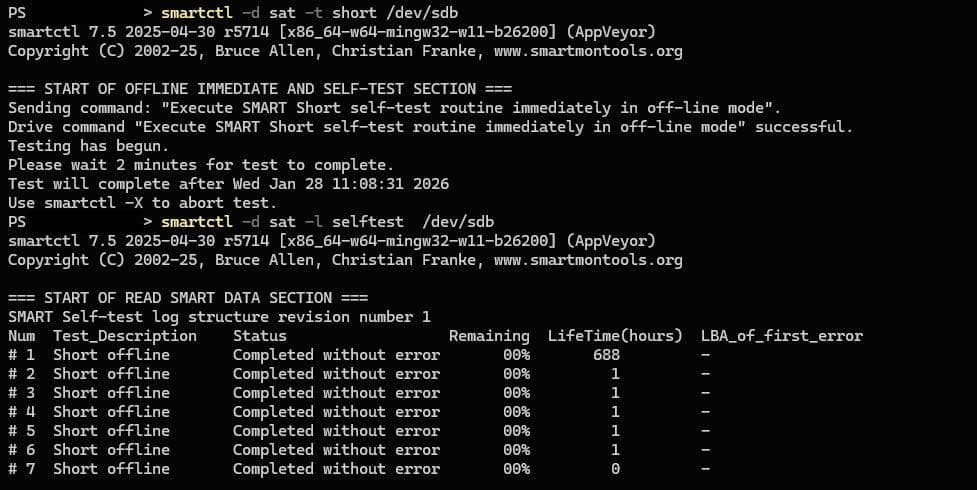Click the smartmontools.org URL in the first copyright line
This screenshot has width=977, height=490.
pyautogui.click(x=588, y=51)
